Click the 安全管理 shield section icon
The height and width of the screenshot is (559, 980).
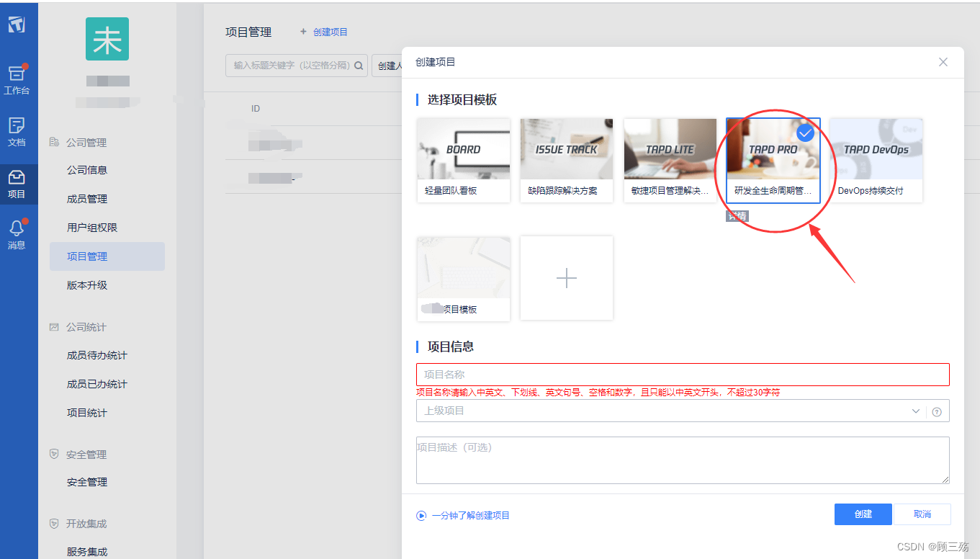coord(54,454)
